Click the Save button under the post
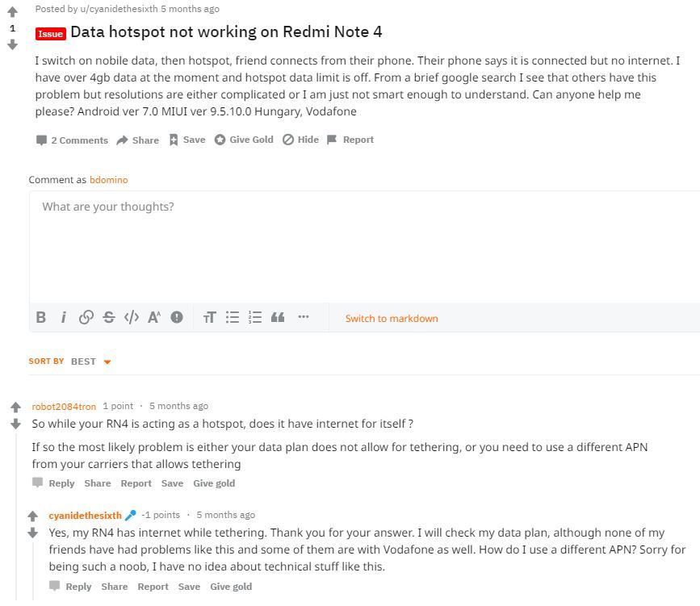Viewport: 700px width, 606px height. click(187, 140)
